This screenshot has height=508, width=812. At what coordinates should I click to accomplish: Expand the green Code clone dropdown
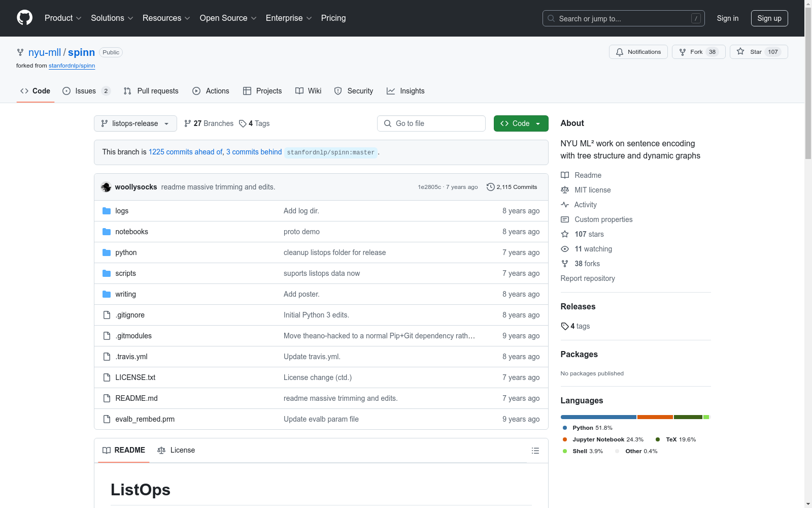point(521,123)
